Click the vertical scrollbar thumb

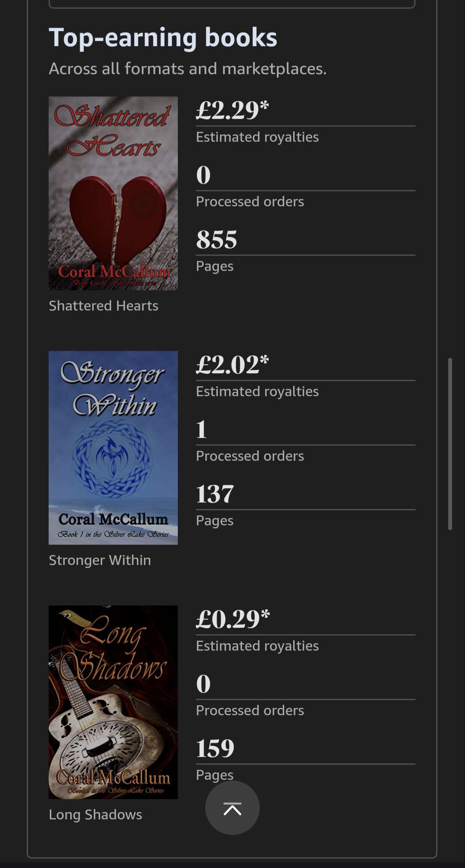(450, 443)
